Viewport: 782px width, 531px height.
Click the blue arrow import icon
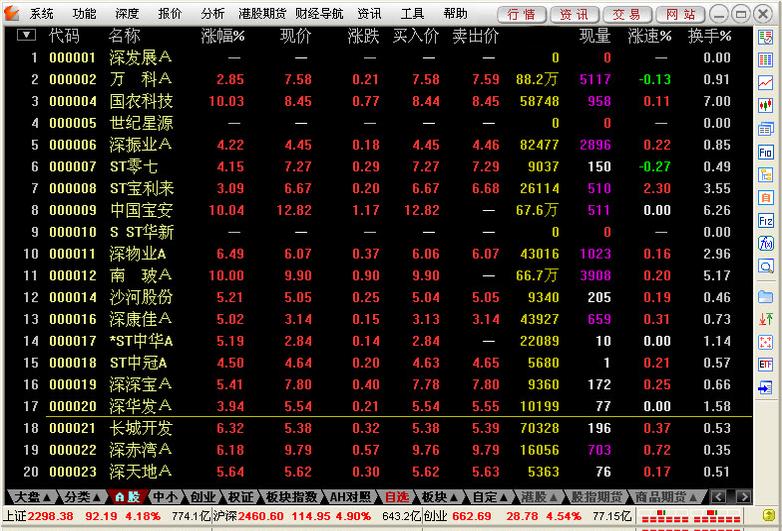click(x=766, y=387)
